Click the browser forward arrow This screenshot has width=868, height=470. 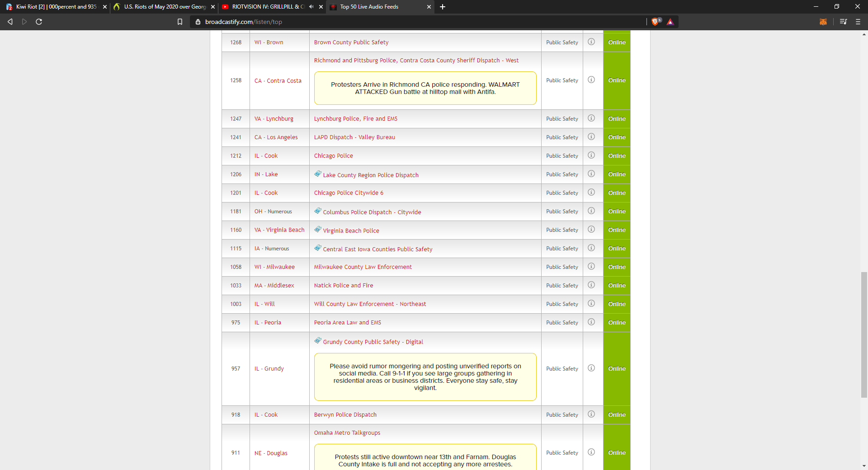tap(24, 22)
